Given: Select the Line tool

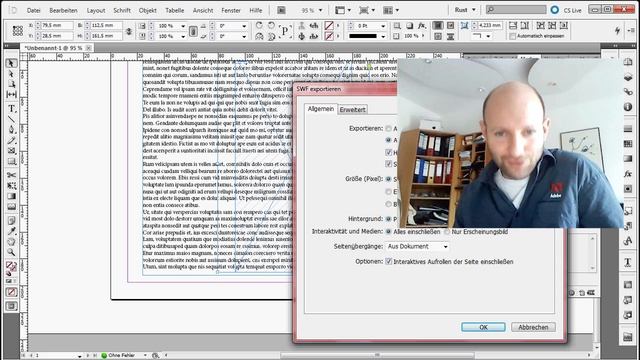Looking at the screenshot, I should (x=11, y=119).
